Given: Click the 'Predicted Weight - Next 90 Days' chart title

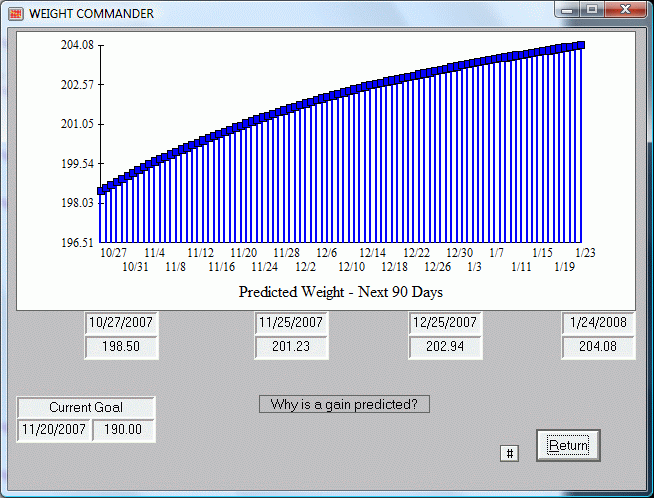Looking at the screenshot, I should 341,293.
